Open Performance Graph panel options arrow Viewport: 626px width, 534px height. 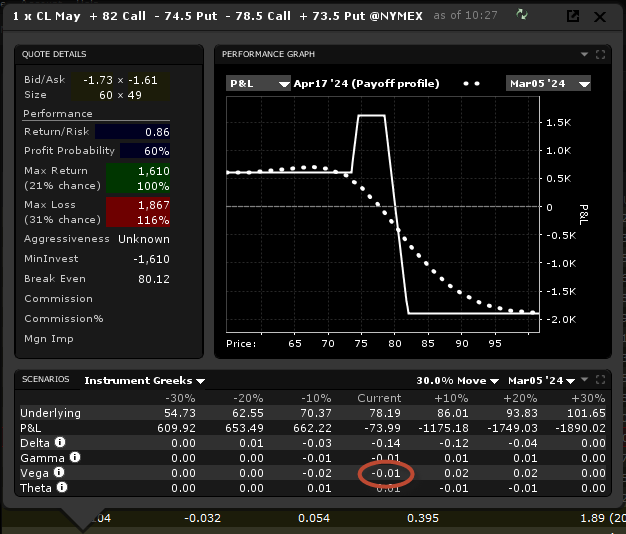tap(584, 54)
